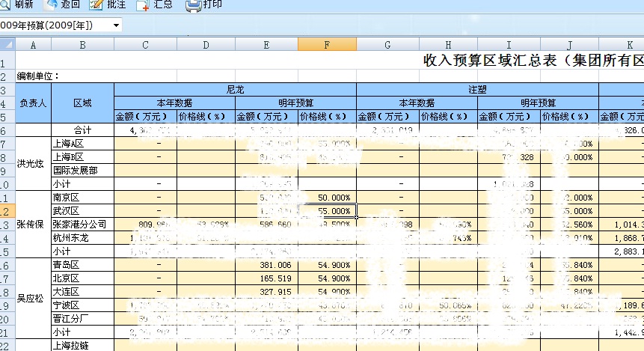Click the 52.560% cell in 张家港分公司 row

(x=569, y=225)
